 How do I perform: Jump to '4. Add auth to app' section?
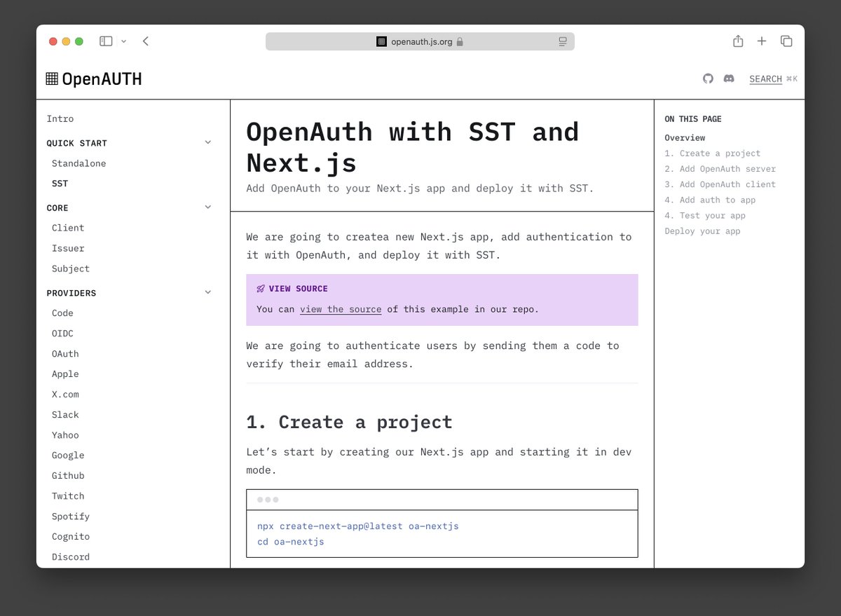(710, 200)
